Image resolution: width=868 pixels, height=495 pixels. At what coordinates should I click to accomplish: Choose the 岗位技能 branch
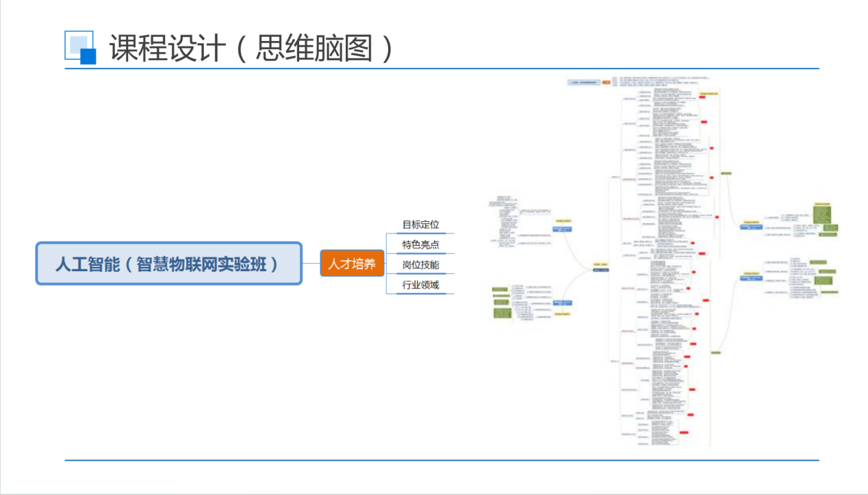pos(420,264)
